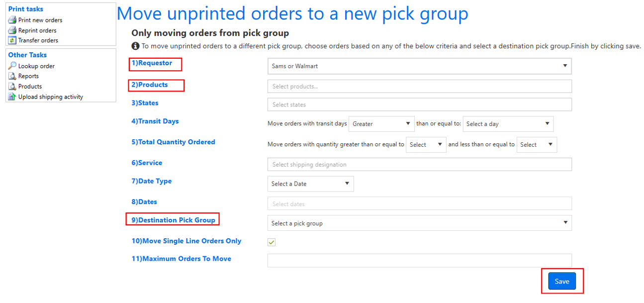Click the Lookup order magnifier icon
The height and width of the screenshot is (303, 644).
point(12,66)
